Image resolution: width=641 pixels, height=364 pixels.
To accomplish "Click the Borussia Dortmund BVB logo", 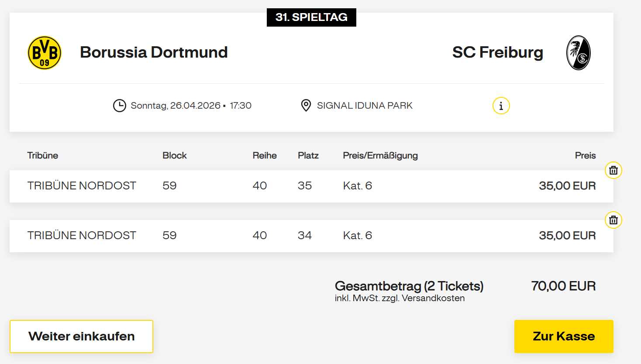I will 45,53.
